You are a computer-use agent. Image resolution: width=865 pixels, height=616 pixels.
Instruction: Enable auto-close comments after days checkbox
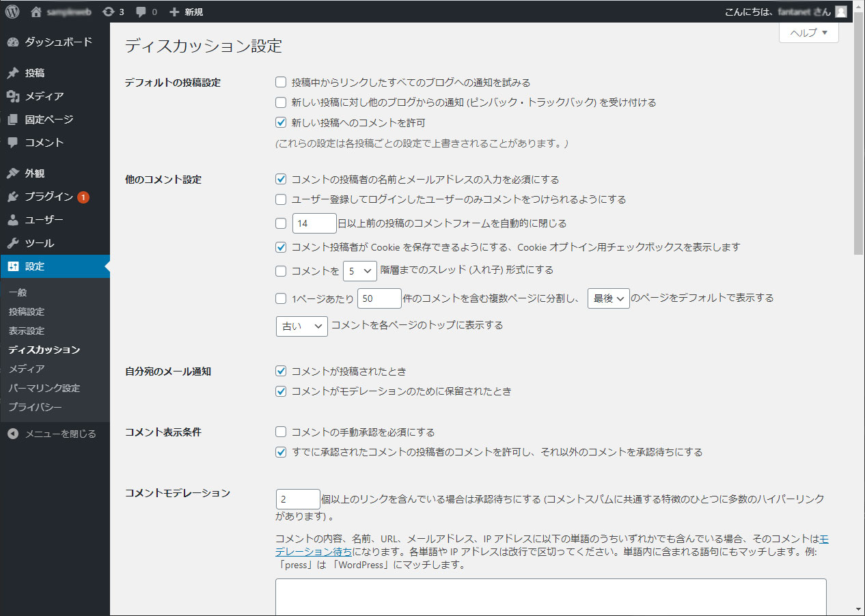[x=280, y=223]
